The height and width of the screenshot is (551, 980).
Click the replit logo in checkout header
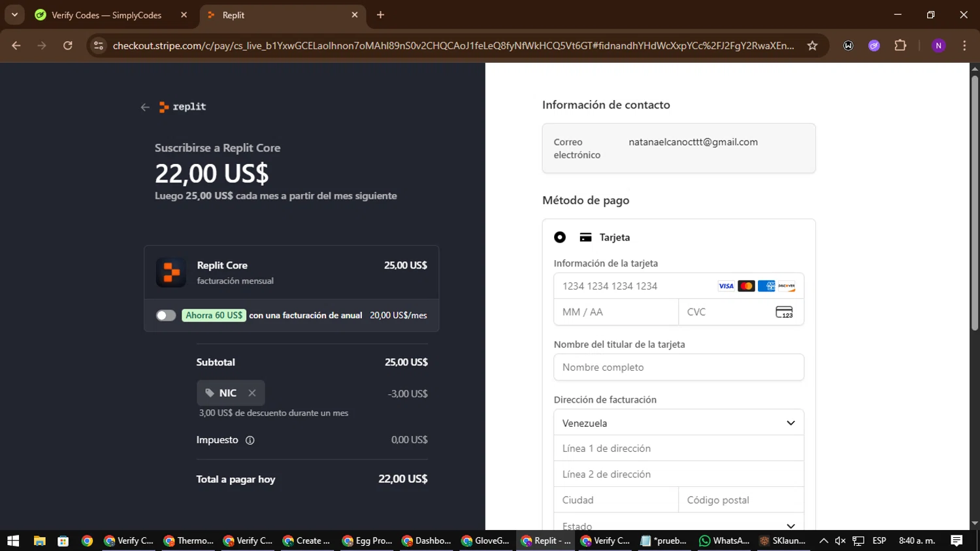coord(182,107)
